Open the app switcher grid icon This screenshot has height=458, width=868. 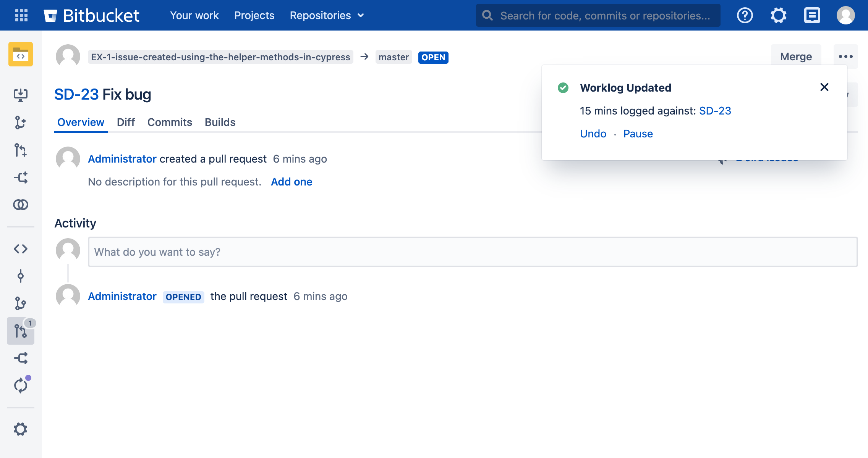(21, 15)
